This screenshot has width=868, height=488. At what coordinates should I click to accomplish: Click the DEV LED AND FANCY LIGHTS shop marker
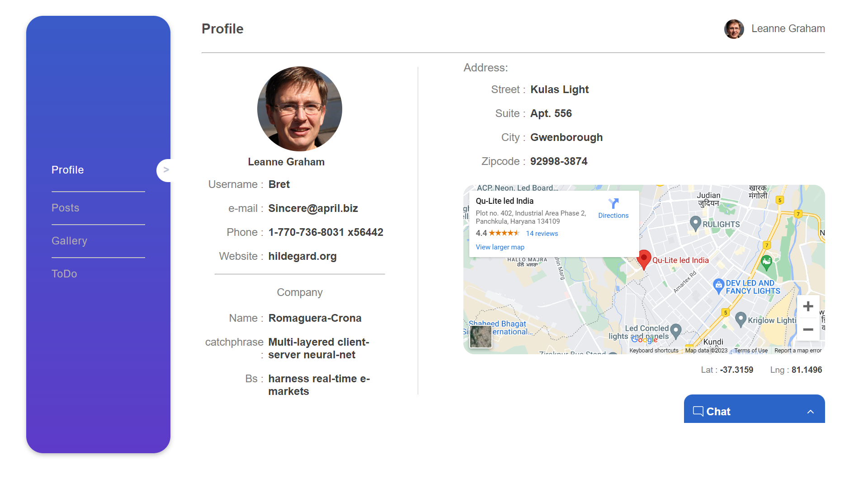coord(718,285)
